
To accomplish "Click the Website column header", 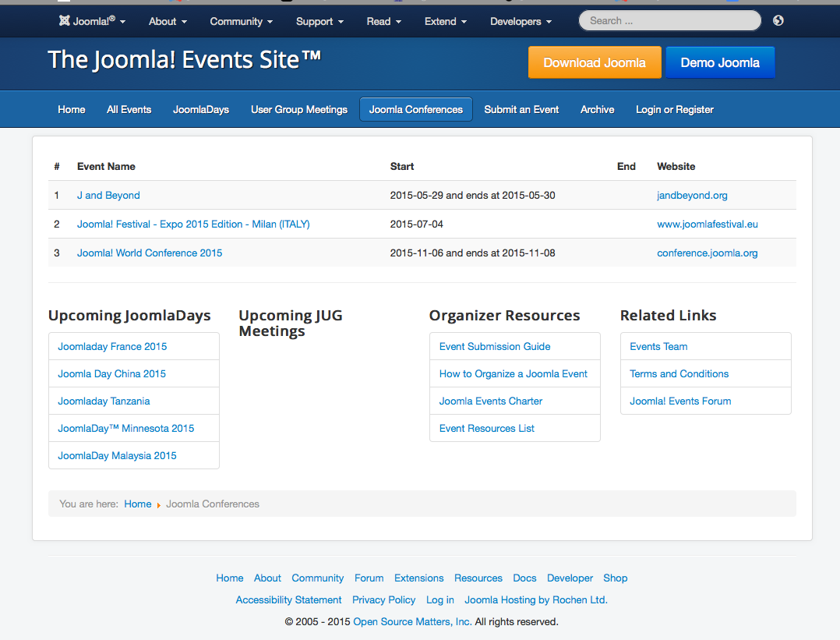I will pos(676,167).
